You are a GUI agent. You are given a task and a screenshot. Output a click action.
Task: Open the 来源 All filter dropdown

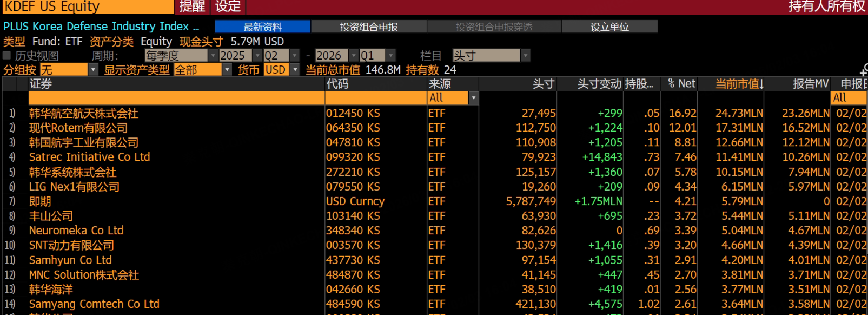click(473, 98)
